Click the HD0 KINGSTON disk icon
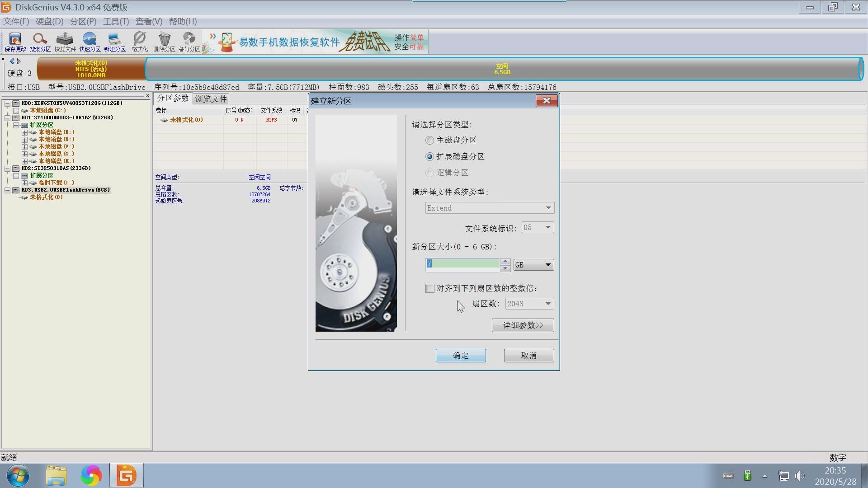Viewport: 868px width, 488px height. (x=16, y=103)
